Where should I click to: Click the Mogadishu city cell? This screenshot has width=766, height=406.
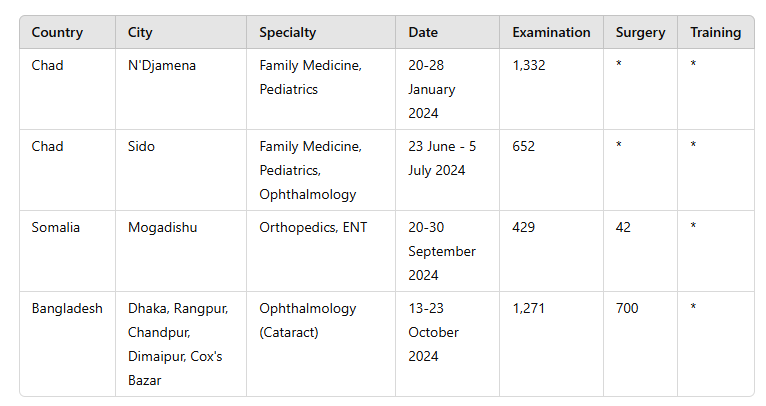click(163, 228)
